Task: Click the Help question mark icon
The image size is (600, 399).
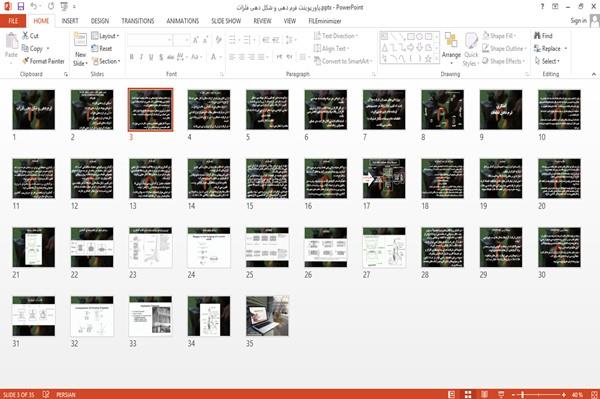Action: click(x=542, y=7)
